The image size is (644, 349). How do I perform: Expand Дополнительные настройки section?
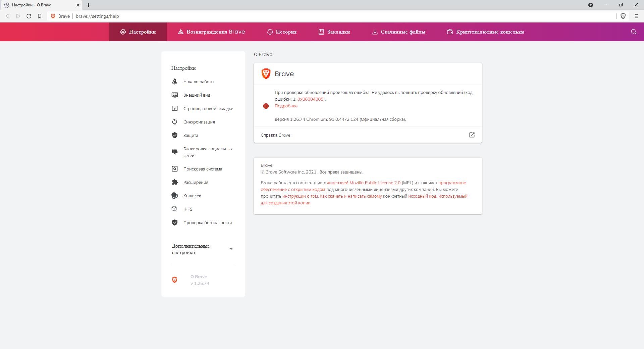click(x=231, y=249)
